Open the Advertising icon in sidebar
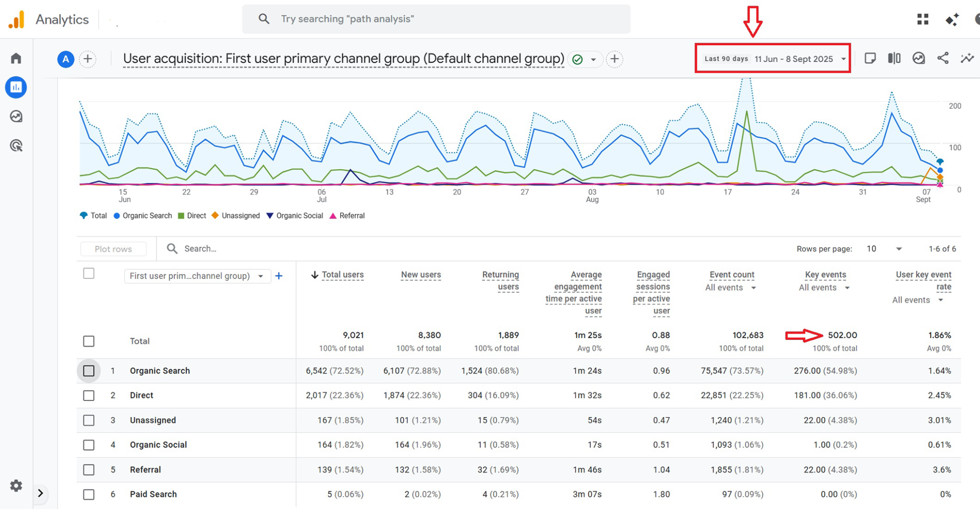This screenshot has width=980, height=510. [x=16, y=146]
